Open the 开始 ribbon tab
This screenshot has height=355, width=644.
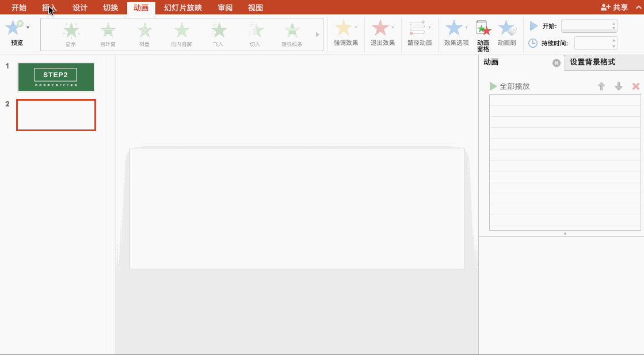click(x=19, y=7)
